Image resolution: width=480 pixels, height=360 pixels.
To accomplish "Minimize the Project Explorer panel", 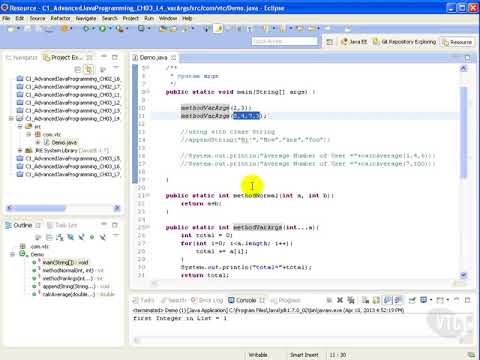I will click(104, 57).
